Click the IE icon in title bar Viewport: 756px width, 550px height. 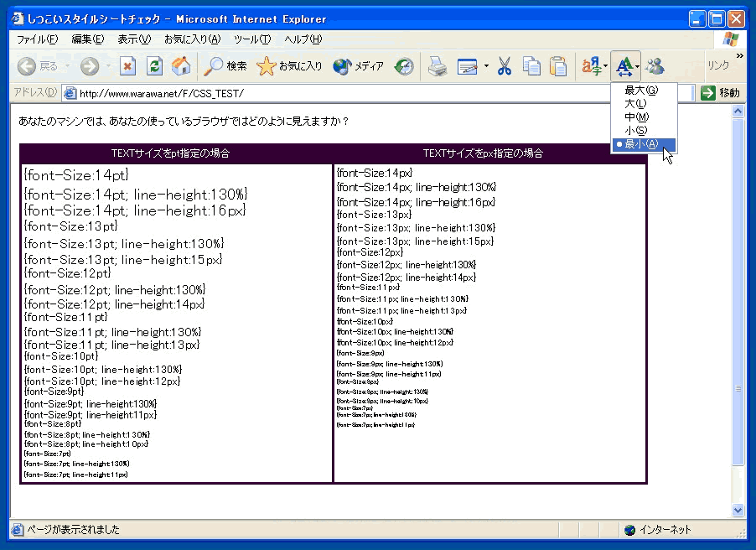(x=18, y=18)
